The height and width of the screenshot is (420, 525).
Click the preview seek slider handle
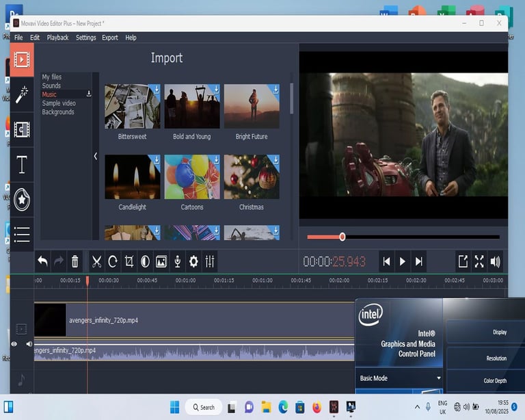[x=342, y=237]
